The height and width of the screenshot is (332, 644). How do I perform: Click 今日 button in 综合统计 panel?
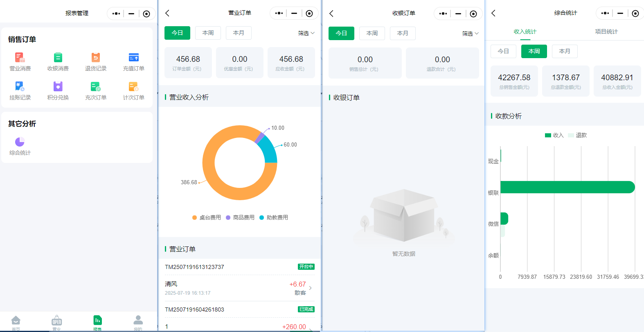click(503, 51)
